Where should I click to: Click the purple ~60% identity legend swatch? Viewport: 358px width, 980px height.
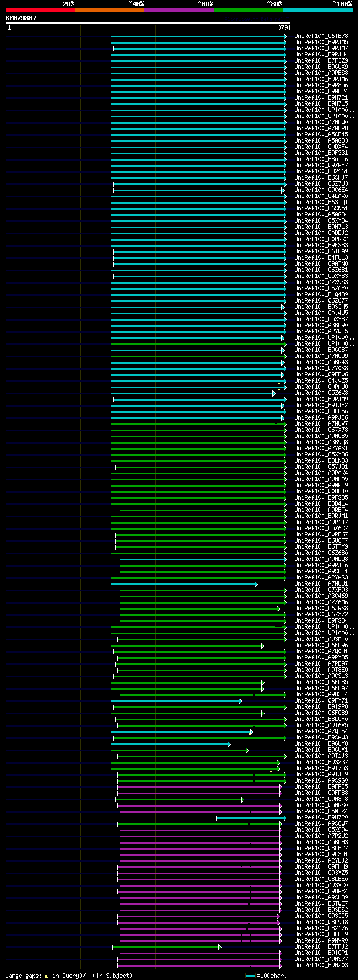[179, 10]
